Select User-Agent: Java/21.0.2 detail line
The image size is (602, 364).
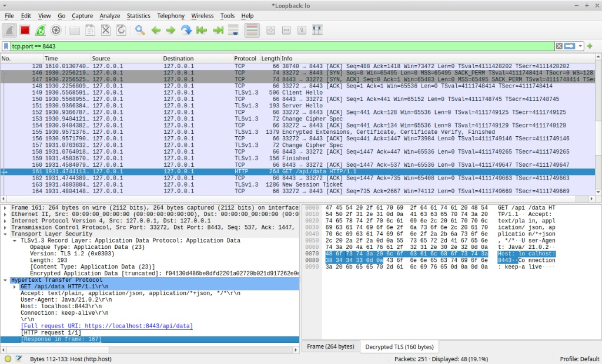pyautogui.click(x=66, y=300)
